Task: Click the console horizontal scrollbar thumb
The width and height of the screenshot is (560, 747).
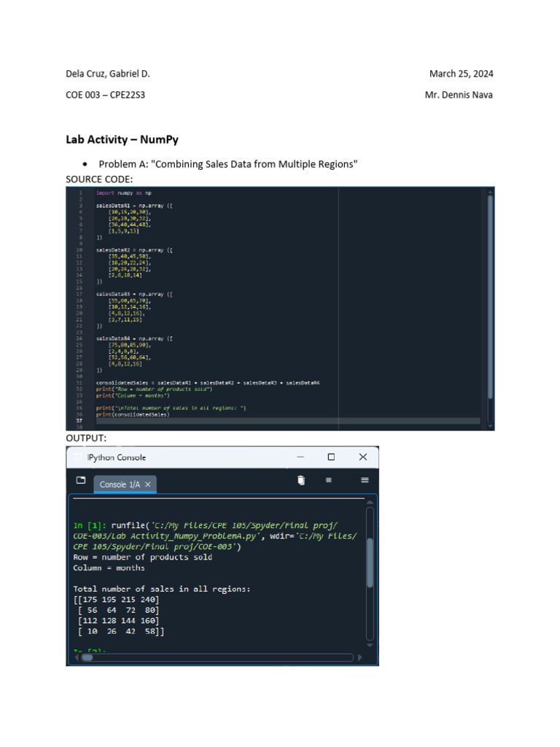Action: (87, 657)
